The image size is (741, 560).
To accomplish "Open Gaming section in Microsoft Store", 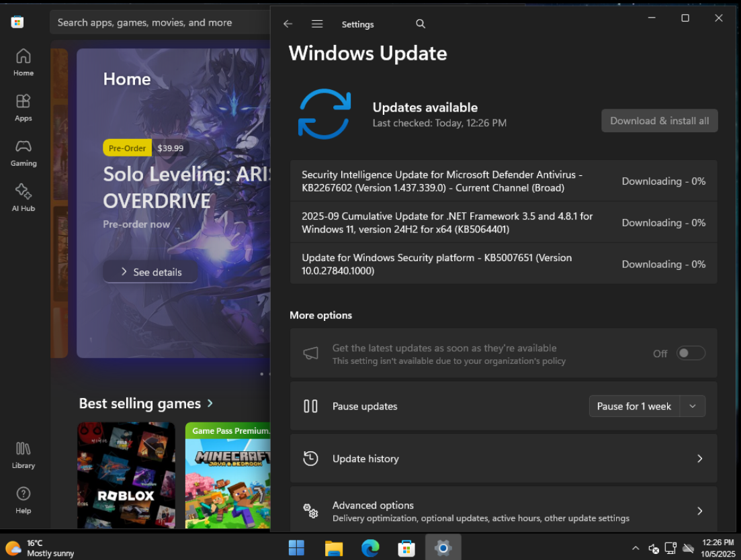I will pos(23,153).
